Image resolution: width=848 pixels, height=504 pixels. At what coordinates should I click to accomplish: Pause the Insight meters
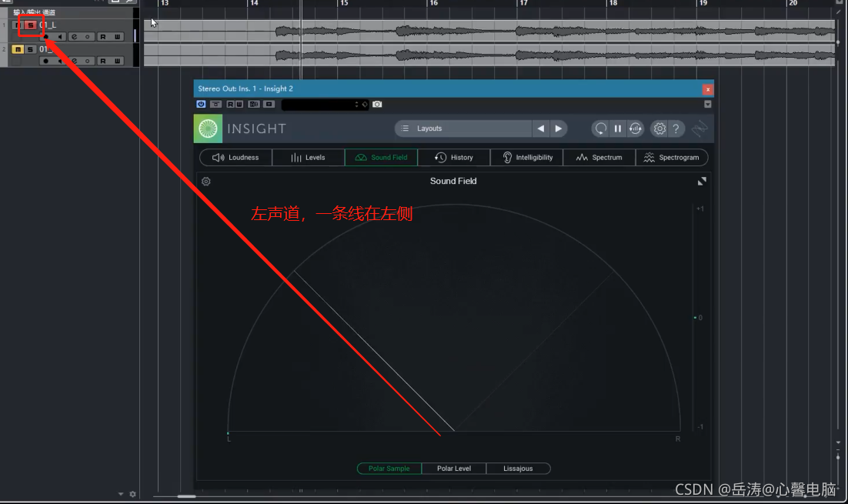pos(618,129)
